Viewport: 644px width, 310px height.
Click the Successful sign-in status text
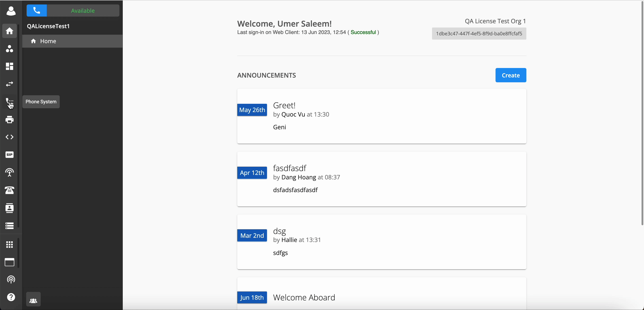click(x=363, y=32)
